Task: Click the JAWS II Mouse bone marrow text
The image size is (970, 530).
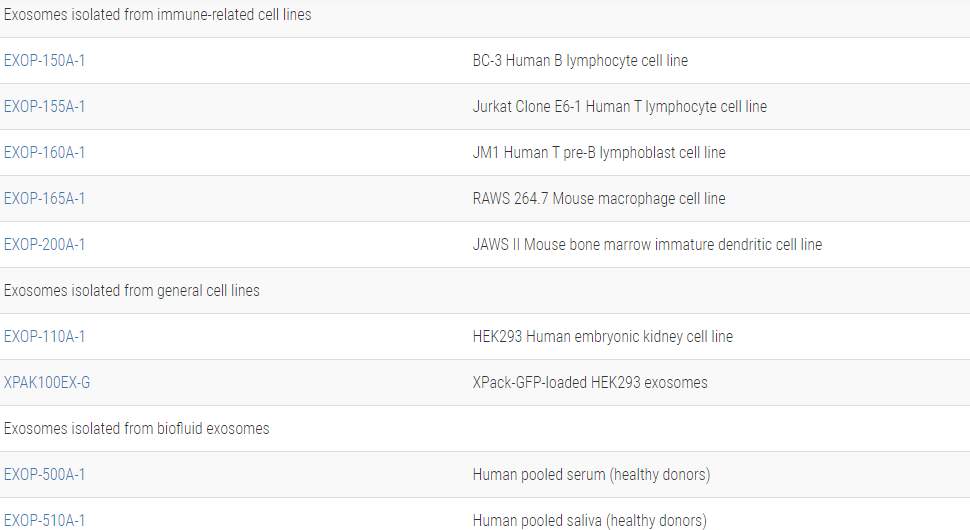Action: (647, 245)
